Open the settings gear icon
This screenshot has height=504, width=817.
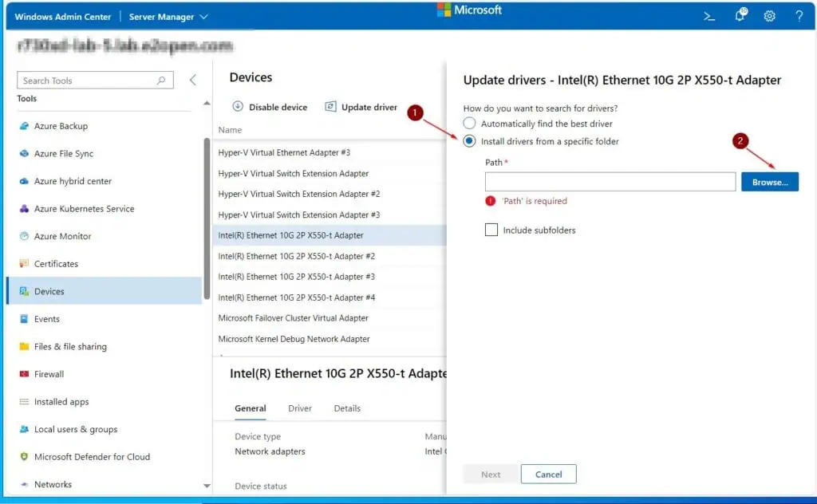pos(770,16)
